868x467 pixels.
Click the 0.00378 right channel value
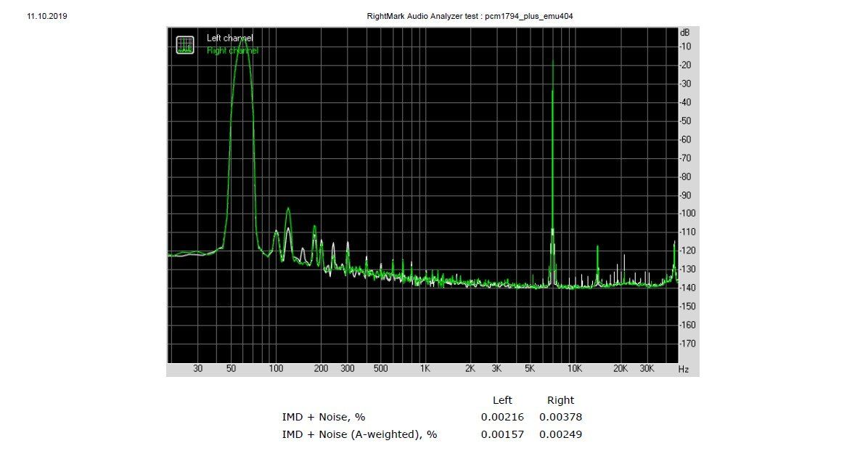pos(561,417)
